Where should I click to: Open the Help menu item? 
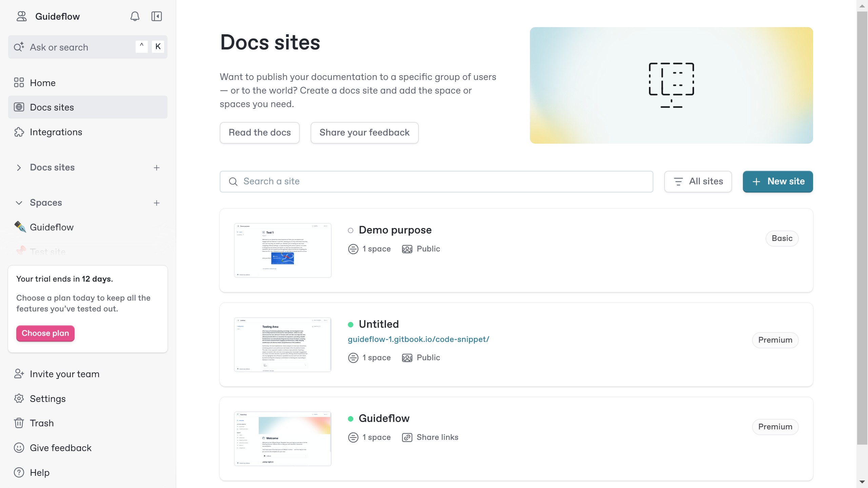click(x=88, y=472)
